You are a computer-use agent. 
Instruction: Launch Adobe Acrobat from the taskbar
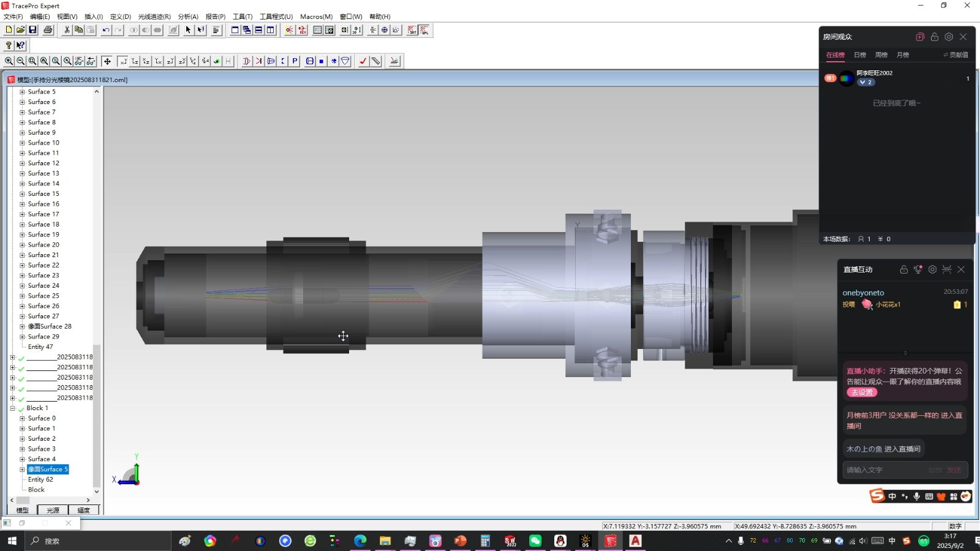point(635,541)
